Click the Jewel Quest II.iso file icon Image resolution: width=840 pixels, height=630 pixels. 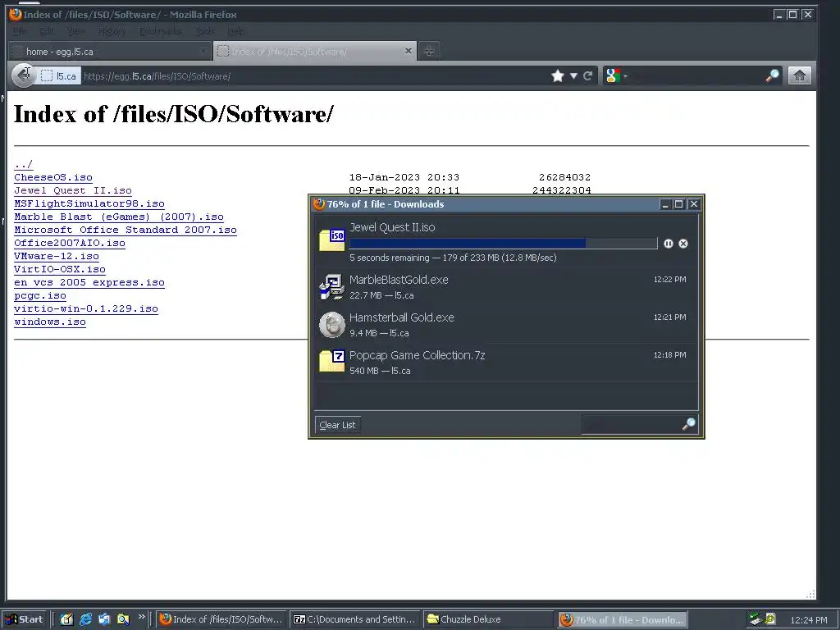coord(331,240)
